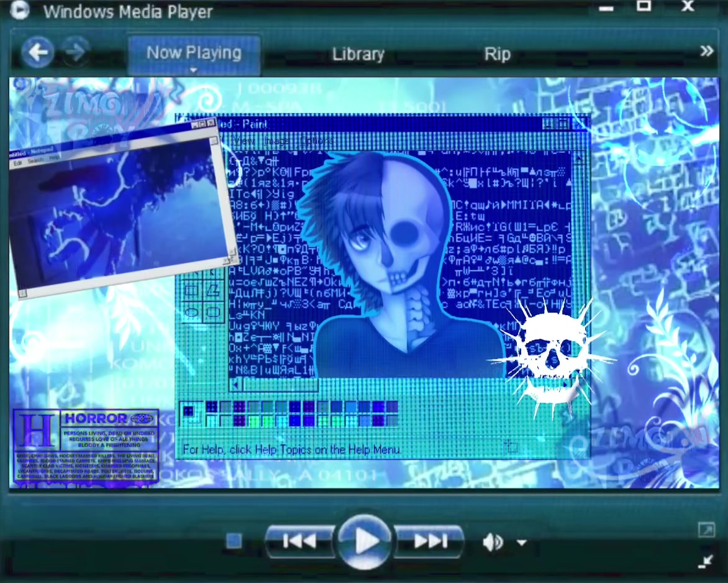Click the Windows Media Player logo icon
728x583 pixels.
pyautogui.click(x=19, y=9)
